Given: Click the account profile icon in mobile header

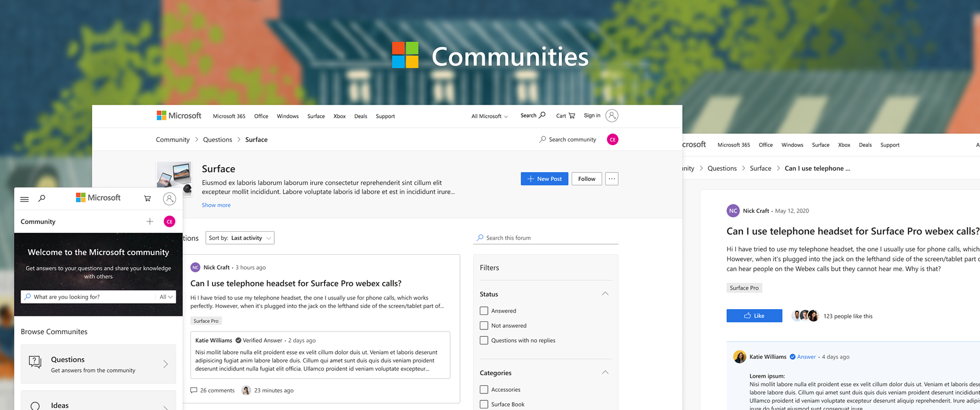Looking at the screenshot, I should tap(169, 199).
